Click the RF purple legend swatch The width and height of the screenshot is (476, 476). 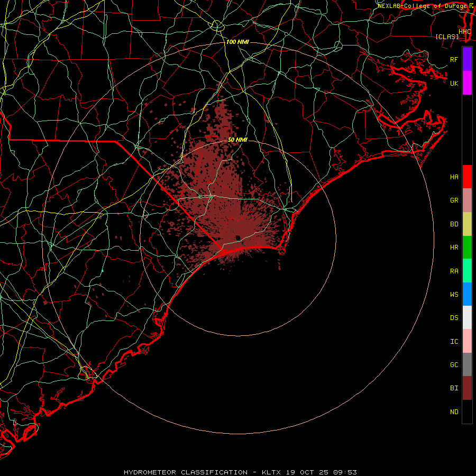click(467, 59)
